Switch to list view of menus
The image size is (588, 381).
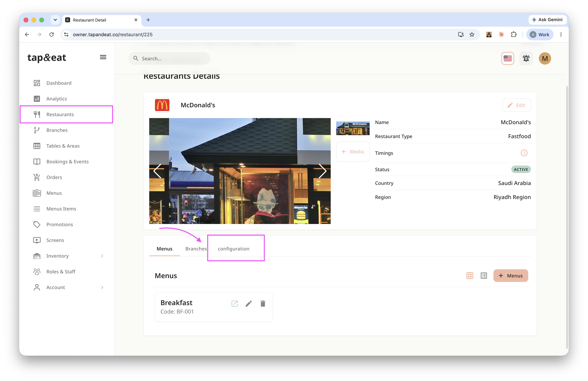pyautogui.click(x=484, y=276)
